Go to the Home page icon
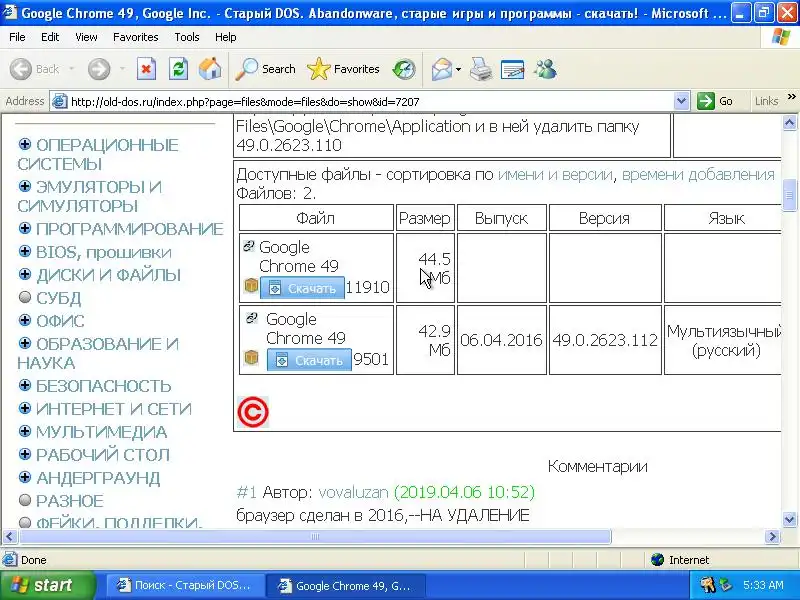The height and width of the screenshot is (600, 800). click(x=210, y=69)
